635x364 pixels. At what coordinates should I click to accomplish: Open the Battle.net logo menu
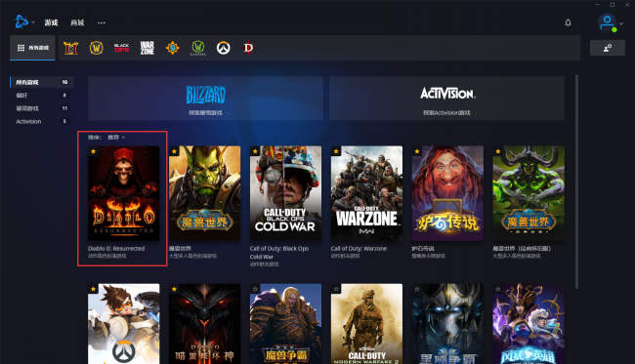pos(21,21)
